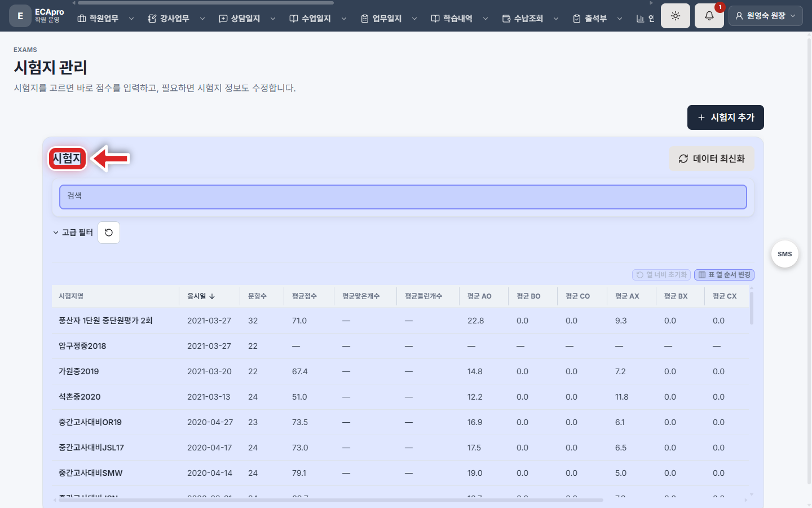Expand chevron next to 출석부
812x508 pixels.
(620, 19)
